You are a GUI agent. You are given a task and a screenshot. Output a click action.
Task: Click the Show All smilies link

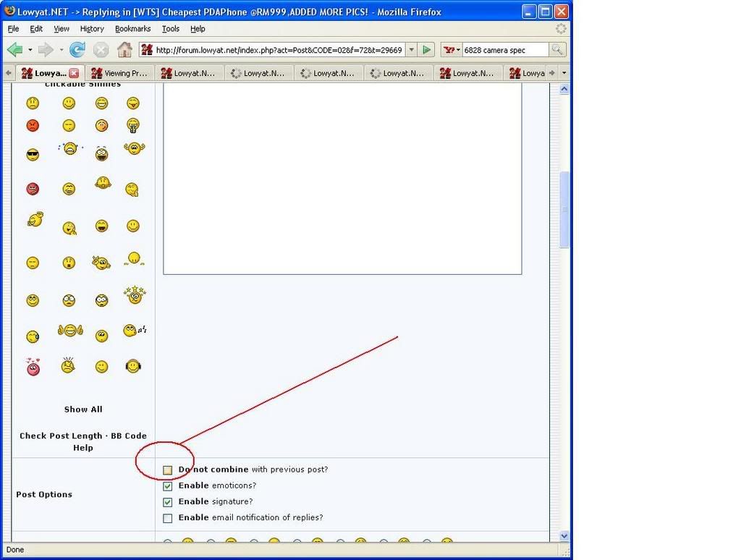pyautogui.click(x=82, y=409)
